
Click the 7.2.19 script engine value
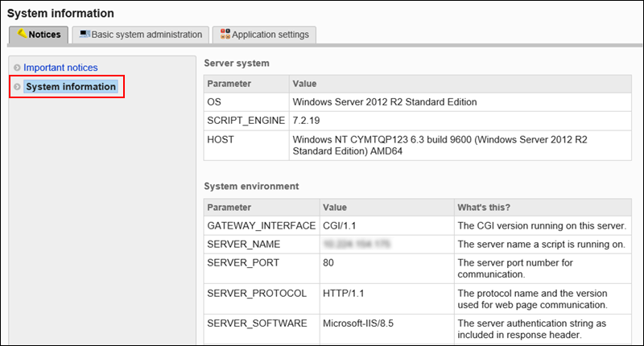coord(306,121)
